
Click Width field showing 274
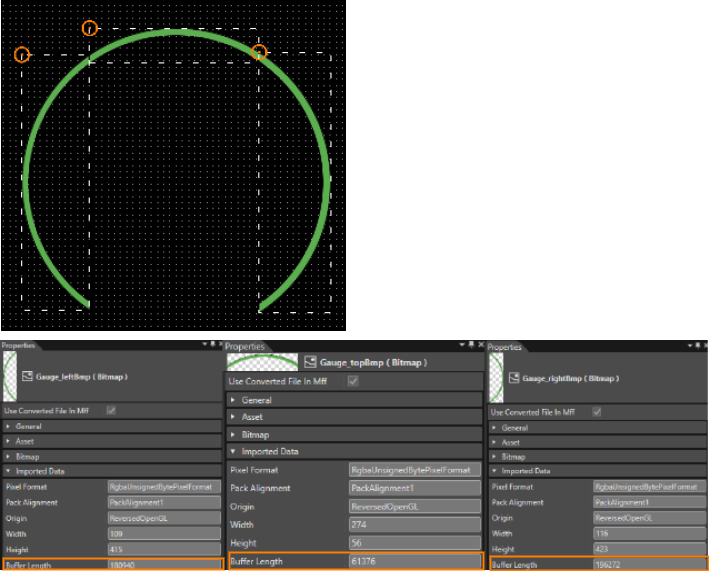point(415,524)
